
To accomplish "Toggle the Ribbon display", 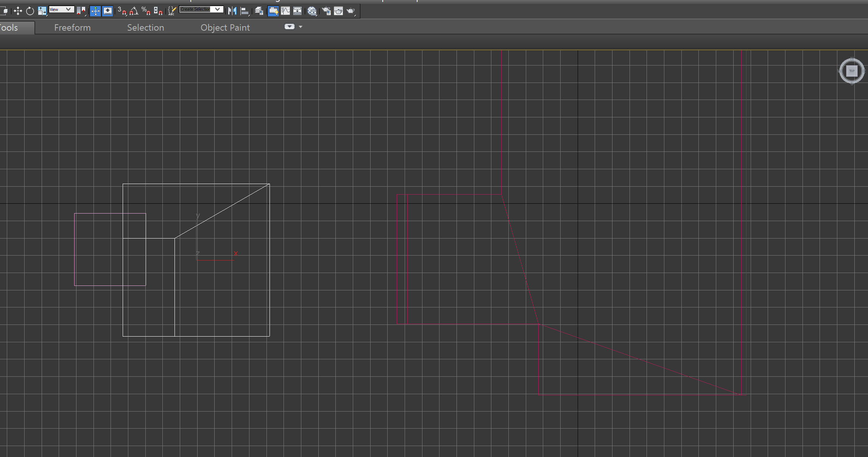I will point(273,11).
